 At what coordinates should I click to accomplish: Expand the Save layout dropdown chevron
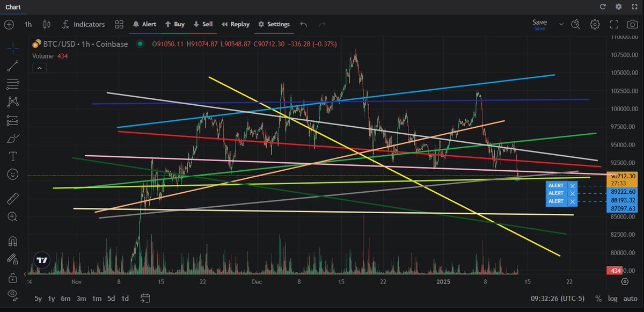[561, 24]
